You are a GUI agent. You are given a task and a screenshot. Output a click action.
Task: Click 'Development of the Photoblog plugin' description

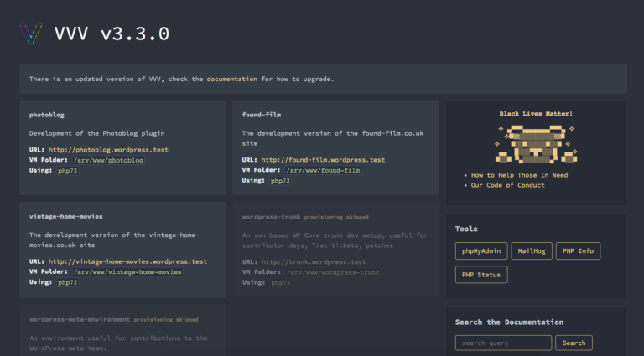point(97,133)
